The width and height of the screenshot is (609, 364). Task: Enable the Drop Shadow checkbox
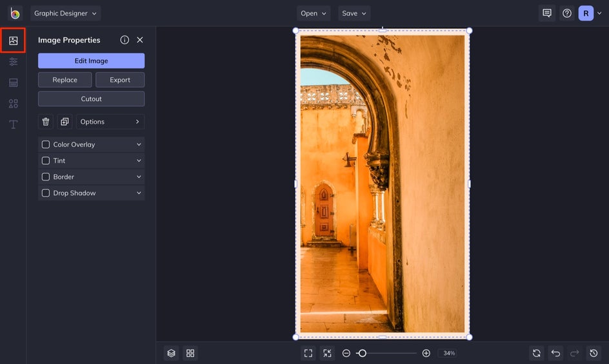tap(46, 193)
